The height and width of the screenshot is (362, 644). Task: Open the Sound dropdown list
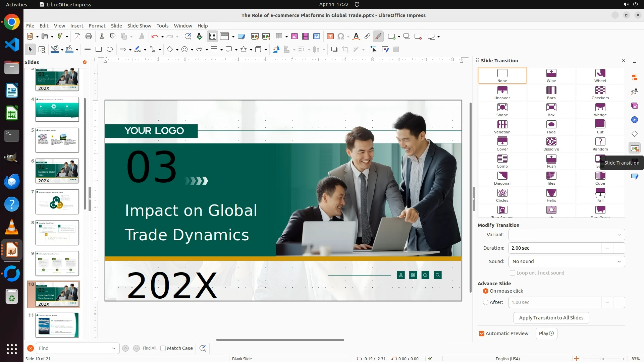click(567, 261)
